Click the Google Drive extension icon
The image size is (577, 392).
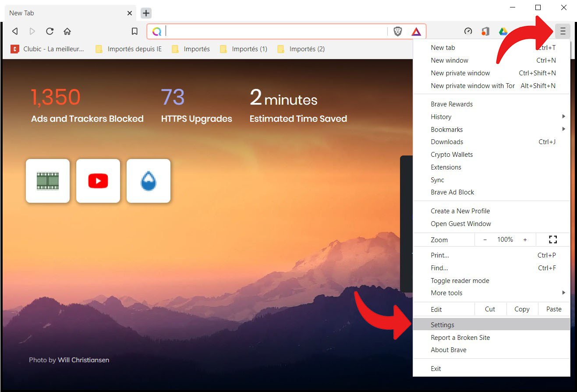[x=503, y=32]
